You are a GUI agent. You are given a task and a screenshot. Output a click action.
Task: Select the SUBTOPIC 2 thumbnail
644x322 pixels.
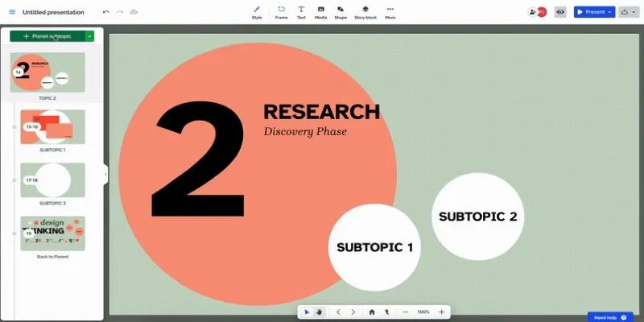coord(52,180)
